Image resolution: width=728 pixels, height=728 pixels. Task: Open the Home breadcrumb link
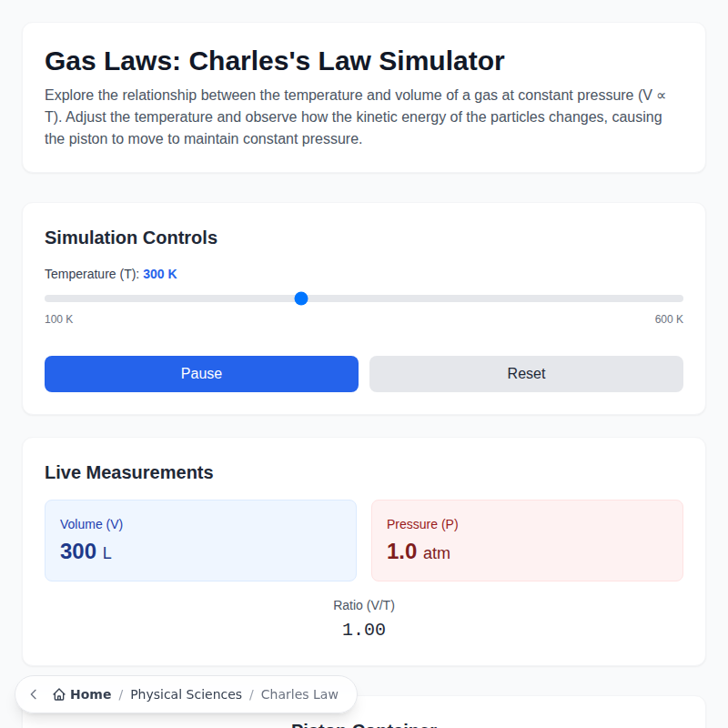91,693
